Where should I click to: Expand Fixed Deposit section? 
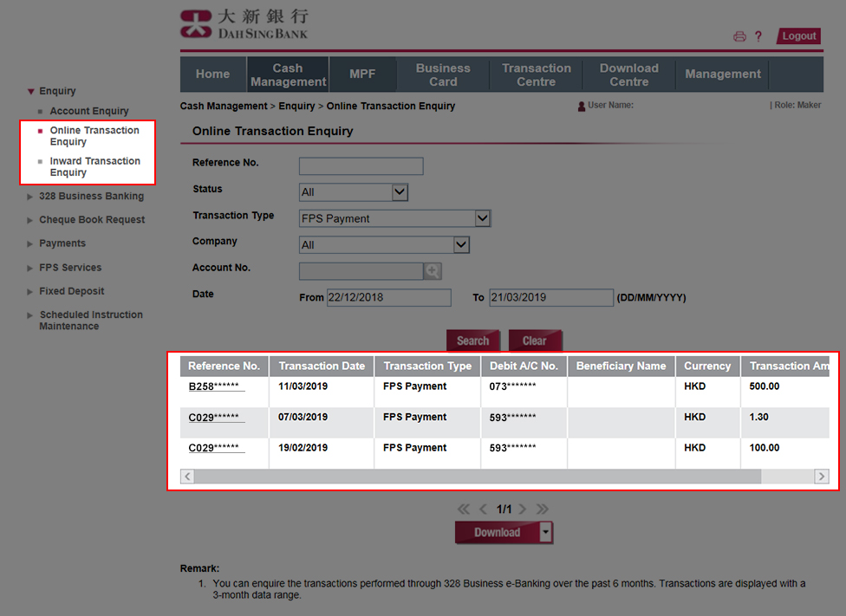point(30,292)
